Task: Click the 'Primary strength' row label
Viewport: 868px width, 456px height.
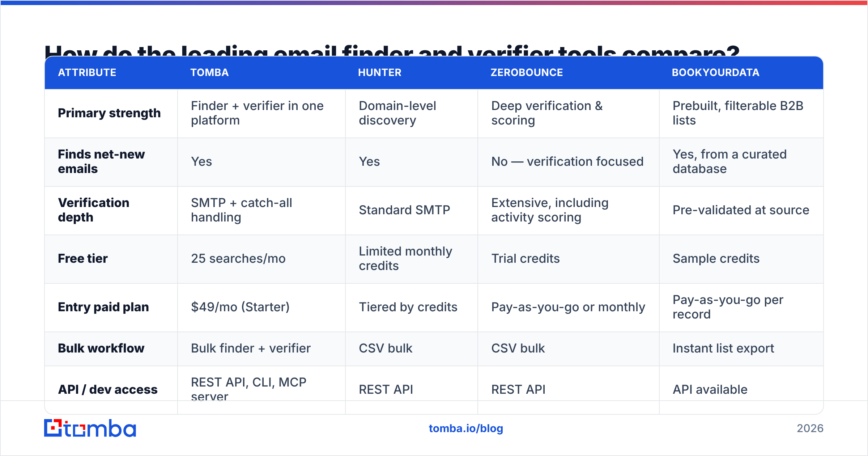Action: tap(109, 113)
